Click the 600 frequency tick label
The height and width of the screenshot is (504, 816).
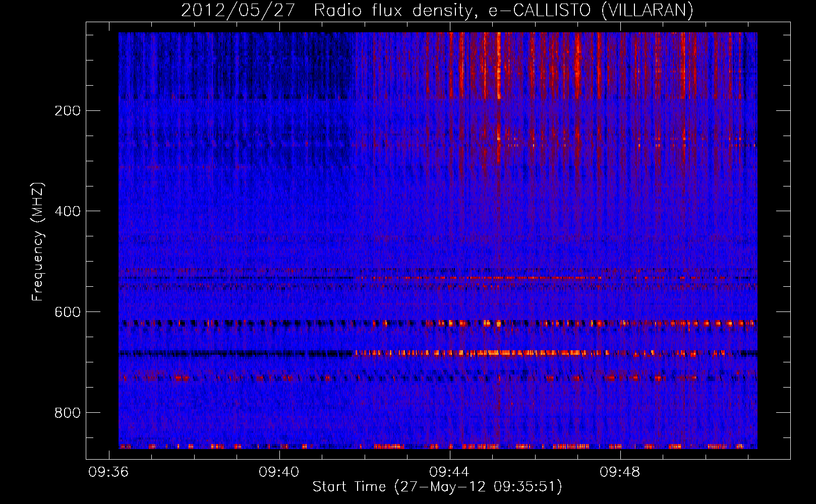tap(68, 312)
